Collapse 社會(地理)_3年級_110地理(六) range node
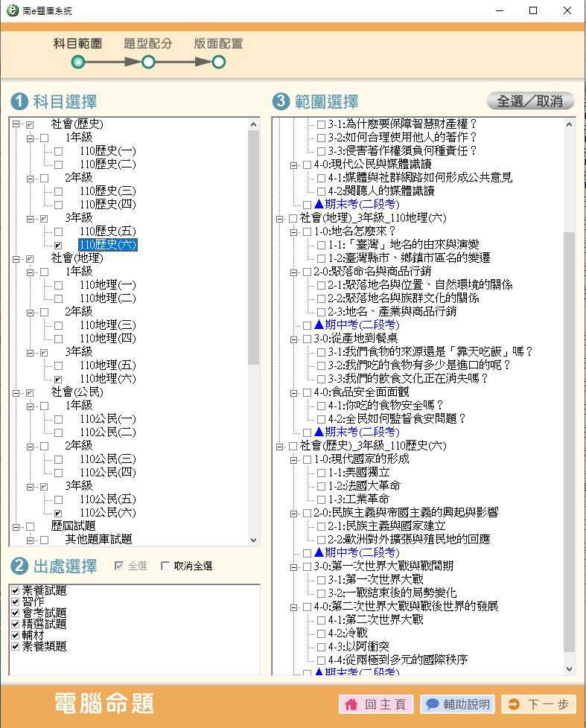This screenshot has width=586, height=728. coord(279,218)
